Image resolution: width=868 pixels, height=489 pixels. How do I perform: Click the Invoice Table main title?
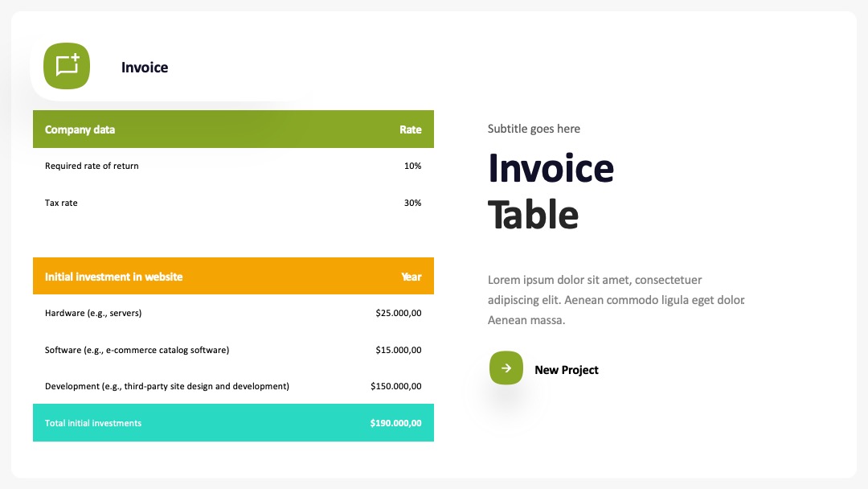pyautogui.click(x=551, y=191)
